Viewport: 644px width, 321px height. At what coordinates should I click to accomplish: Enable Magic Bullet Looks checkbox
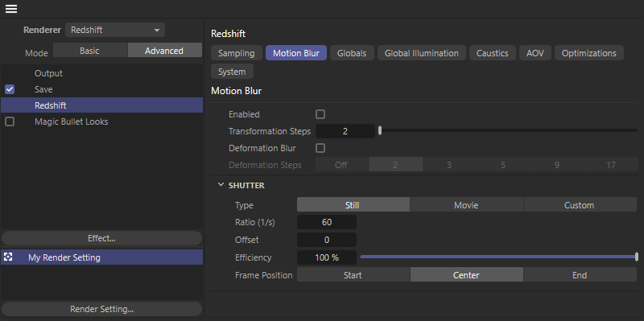tap(10, 121)
